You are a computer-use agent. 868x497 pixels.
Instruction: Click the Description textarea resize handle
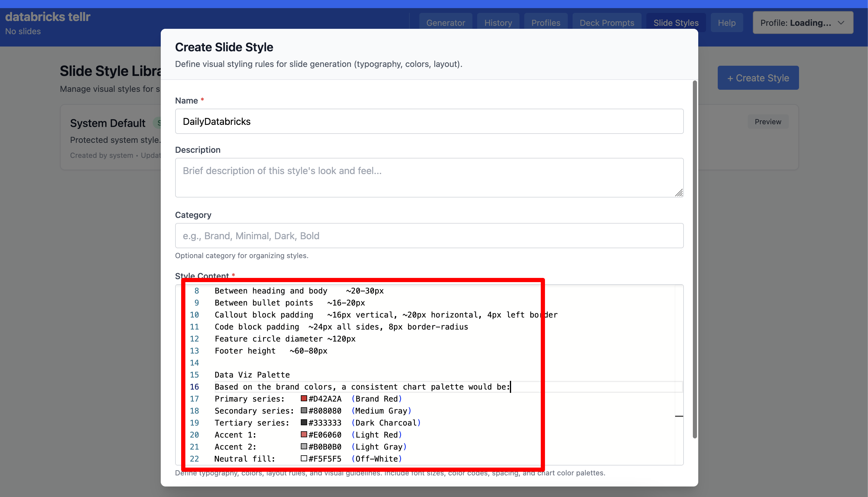point(679,193)
